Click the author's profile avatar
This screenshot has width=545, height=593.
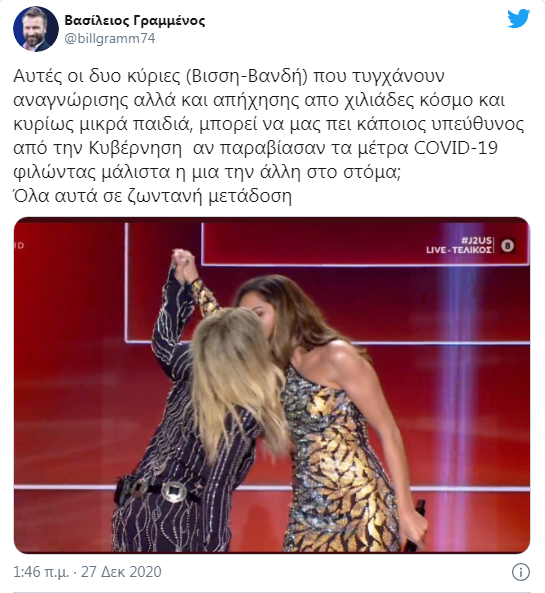[x=36, y=29]
